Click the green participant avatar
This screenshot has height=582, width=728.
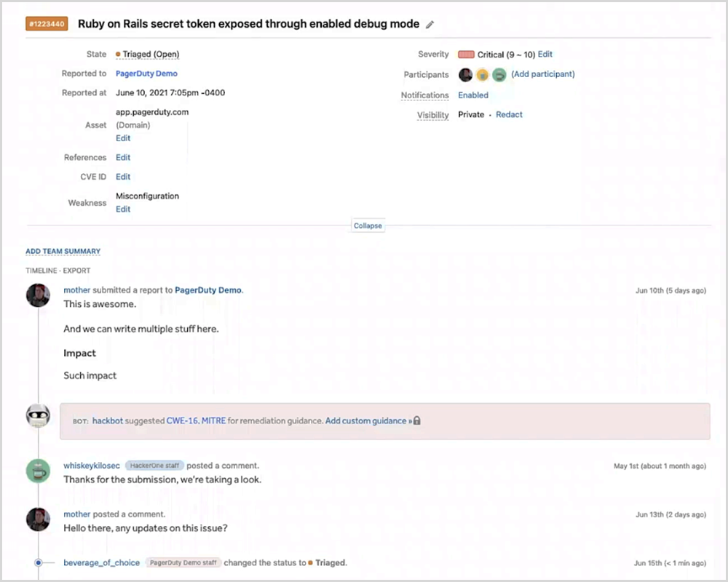[499, 74]
